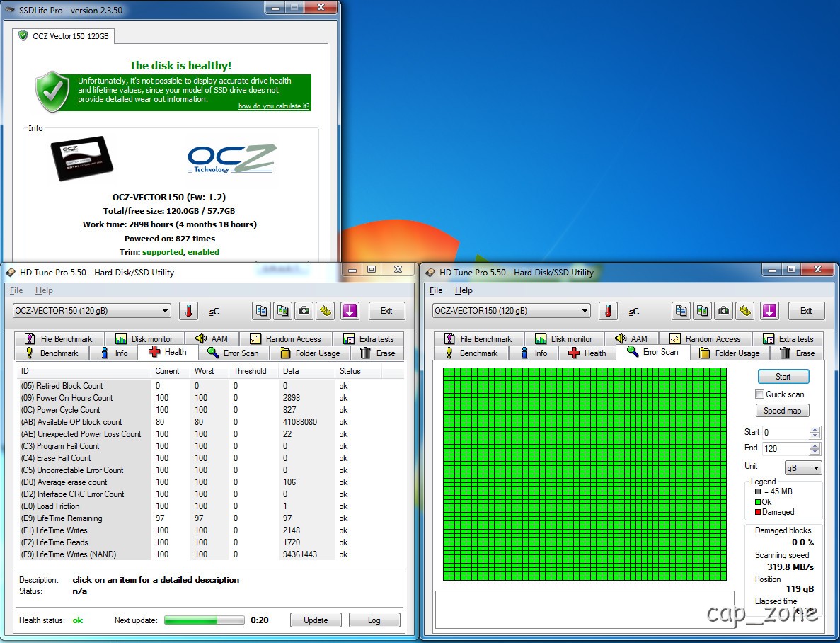The height and width of the screenshot is (643, 840).
Task: Open Disk monitor tab in right HD Tune
Action: (x=564, y=339)
